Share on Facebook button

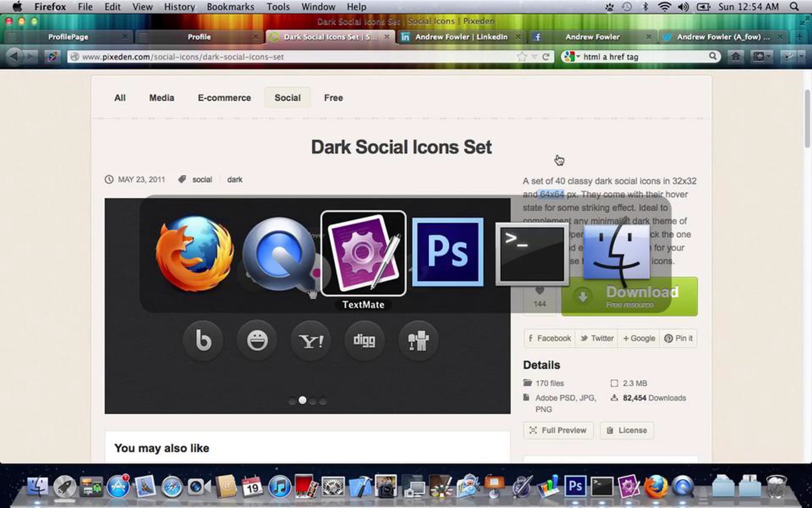pyautogui.click(x=549, y=338)
